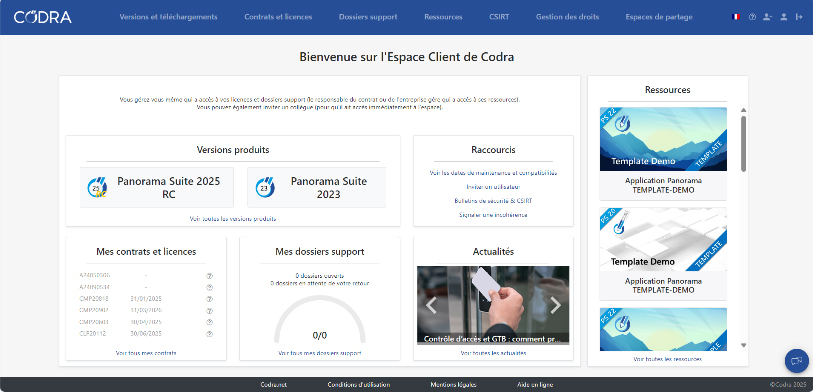The height and width of the screenshot is (392, 813).
Task: Click help icon on the first contract row
Action: [x=209, y=276]
